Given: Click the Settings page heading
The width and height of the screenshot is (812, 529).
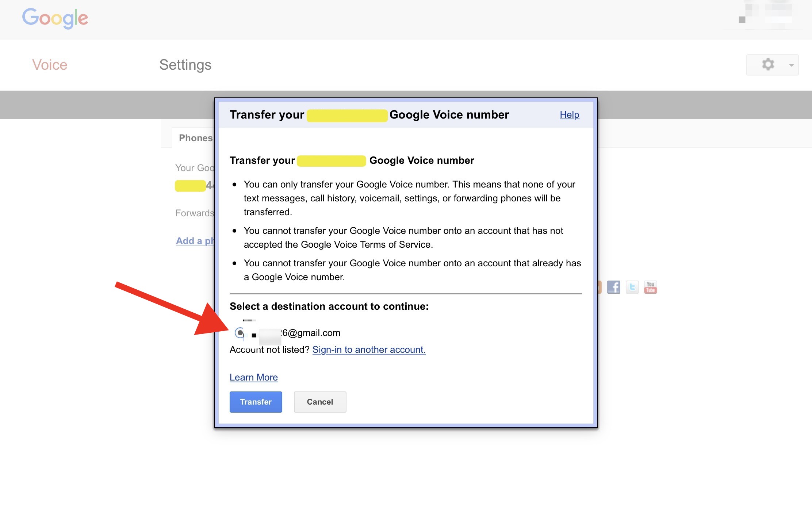Looking at the screenshot, I should (185, 65).
